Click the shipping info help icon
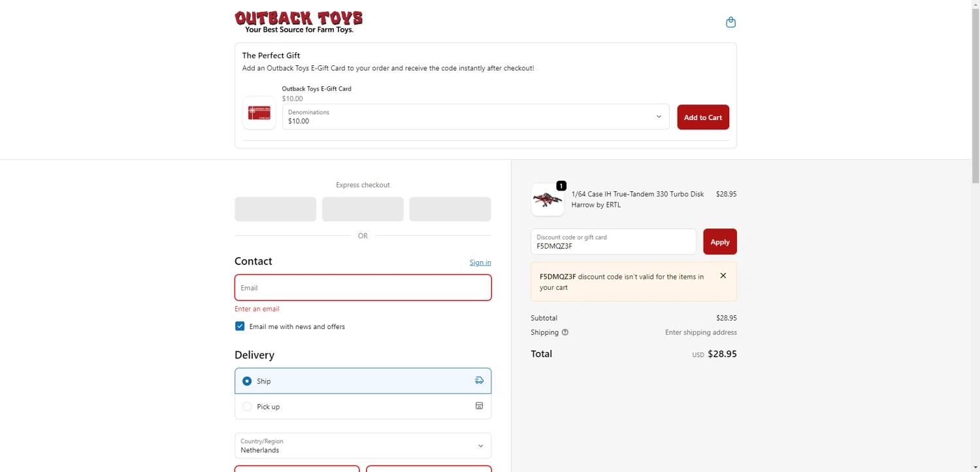The image size is (980, 472). pyautogui.click(x=565, y=332)
